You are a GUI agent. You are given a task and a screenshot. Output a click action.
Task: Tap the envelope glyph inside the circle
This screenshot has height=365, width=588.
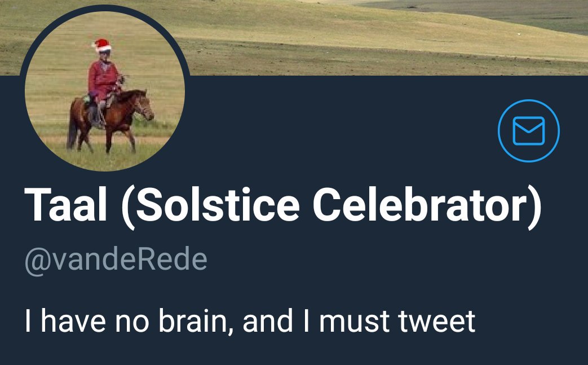tap(528, 130)
